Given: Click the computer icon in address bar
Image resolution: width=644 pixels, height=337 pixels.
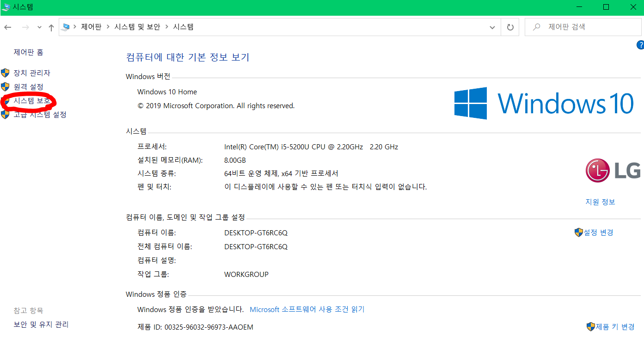Looking at the screenshot, I should [66, 27].
